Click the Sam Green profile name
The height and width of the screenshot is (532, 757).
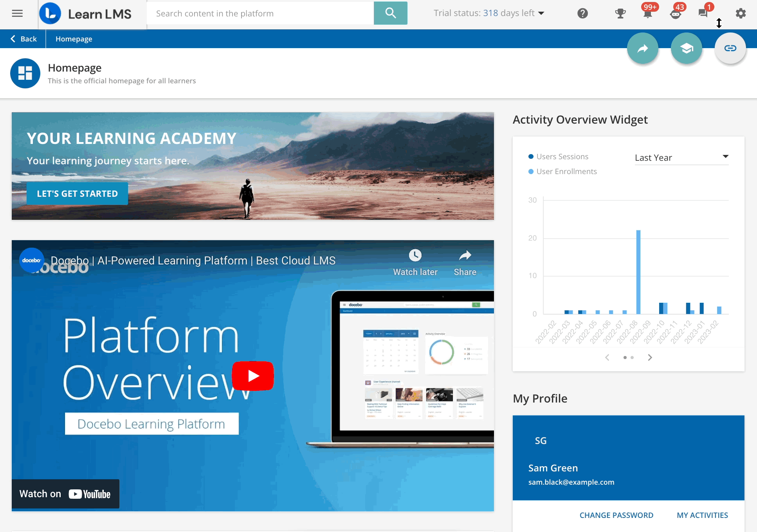pos(553,468)
